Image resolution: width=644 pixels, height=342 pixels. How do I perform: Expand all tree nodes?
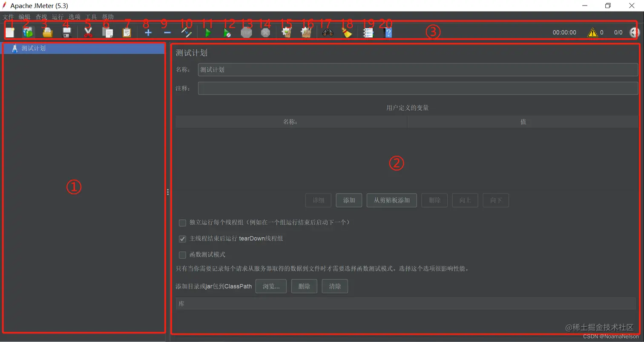pos(148,32)
